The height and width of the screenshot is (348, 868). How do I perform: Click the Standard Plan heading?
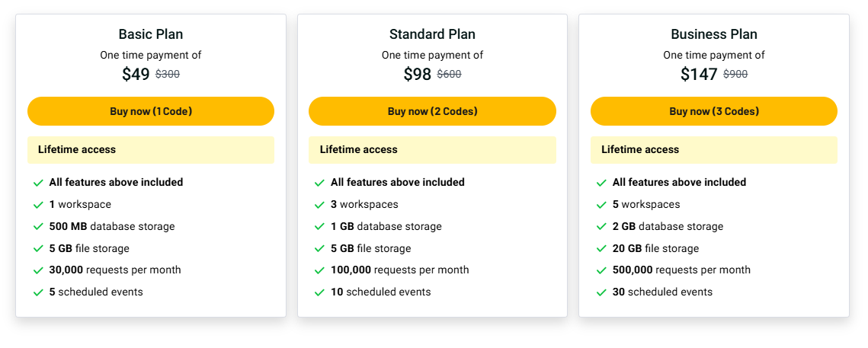[432, 34]
